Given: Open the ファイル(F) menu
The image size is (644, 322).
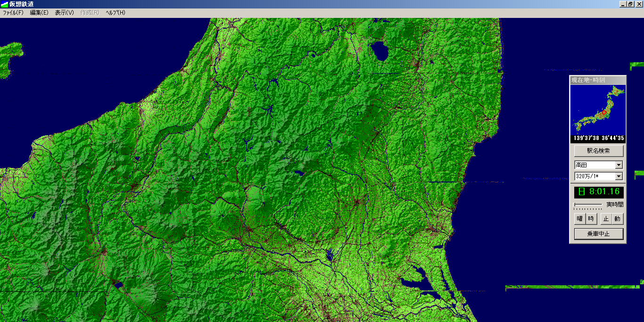Looking at the screenshot, I should click(13, 13).
